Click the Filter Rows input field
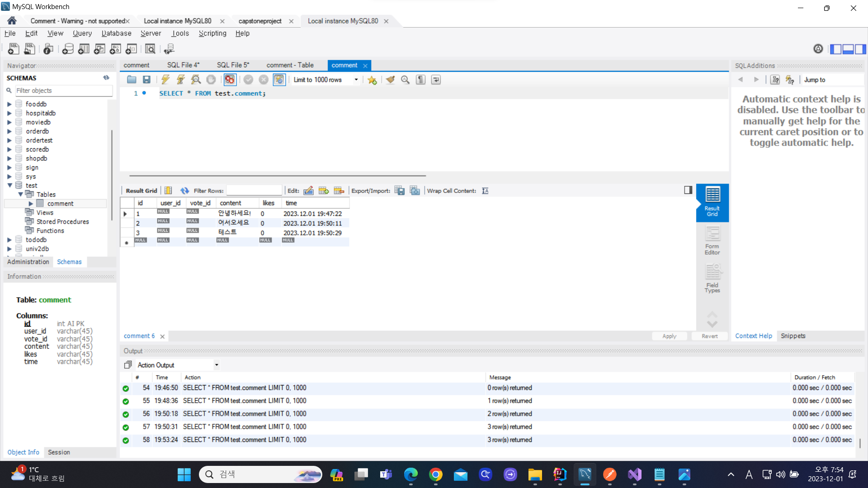The height and width of the screenshot is (488, 868). 254,191
